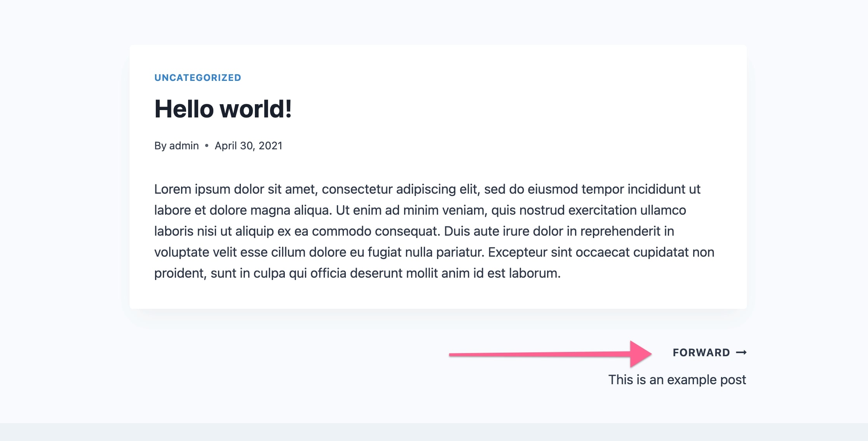
Task: Click the right arrow icon beside FORWARD
Action: pos(741,352)
